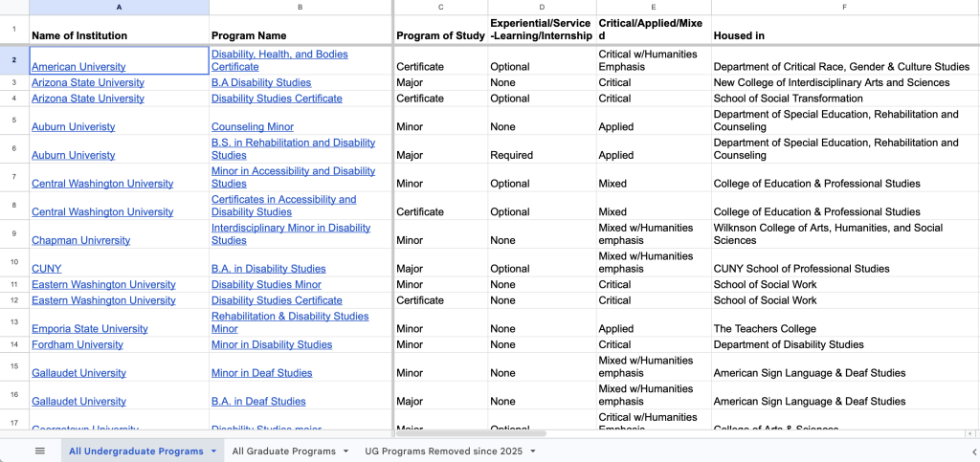
Task: Select row 1 header number
Action: pyautogui.click(x=14, y=30)
